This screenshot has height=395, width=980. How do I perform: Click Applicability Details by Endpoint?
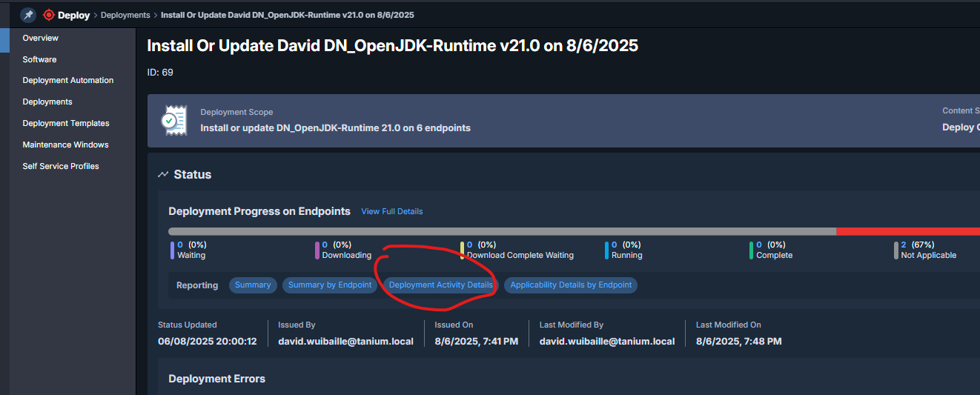(x=571, y=285)
